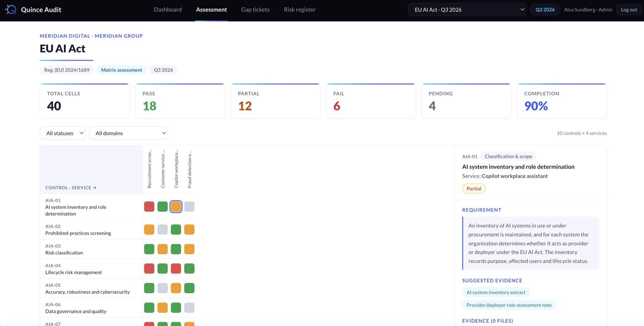Click the Evidence (0 files) heading

point(488,321)
